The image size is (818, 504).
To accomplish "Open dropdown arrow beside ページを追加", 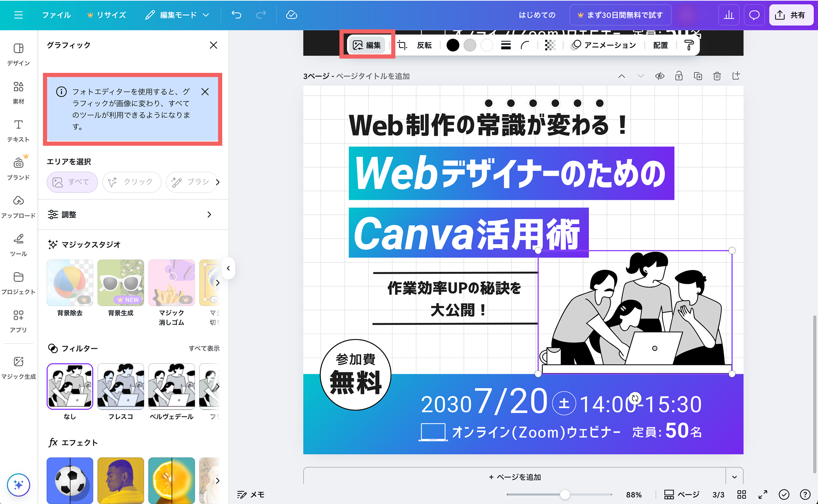I will point(734,477).
